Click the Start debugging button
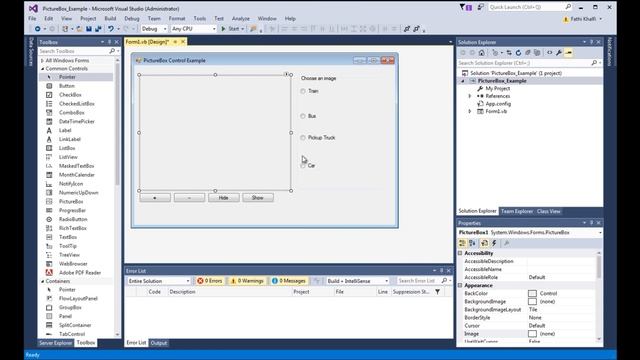 (230, 29)
